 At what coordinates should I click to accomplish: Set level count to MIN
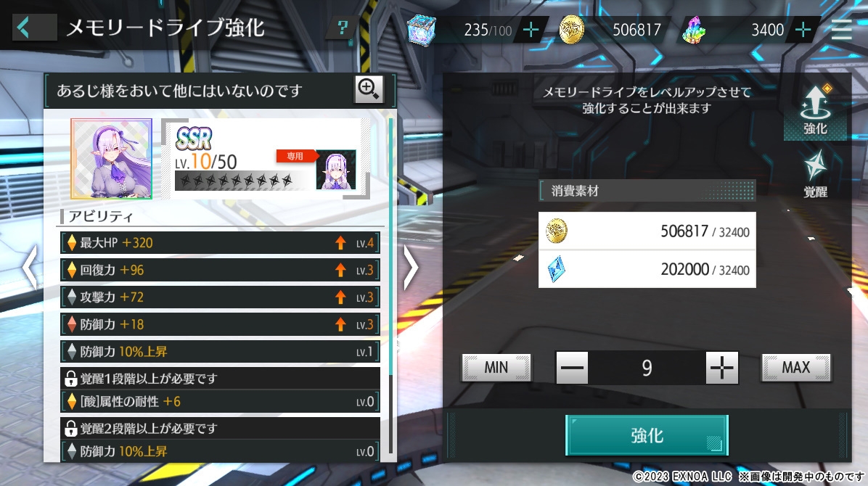coord(496,368)
